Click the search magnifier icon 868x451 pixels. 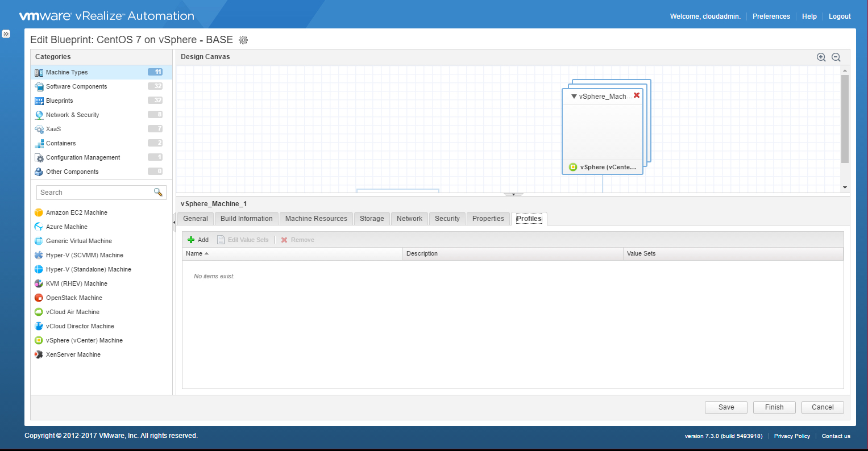[158, 193]
